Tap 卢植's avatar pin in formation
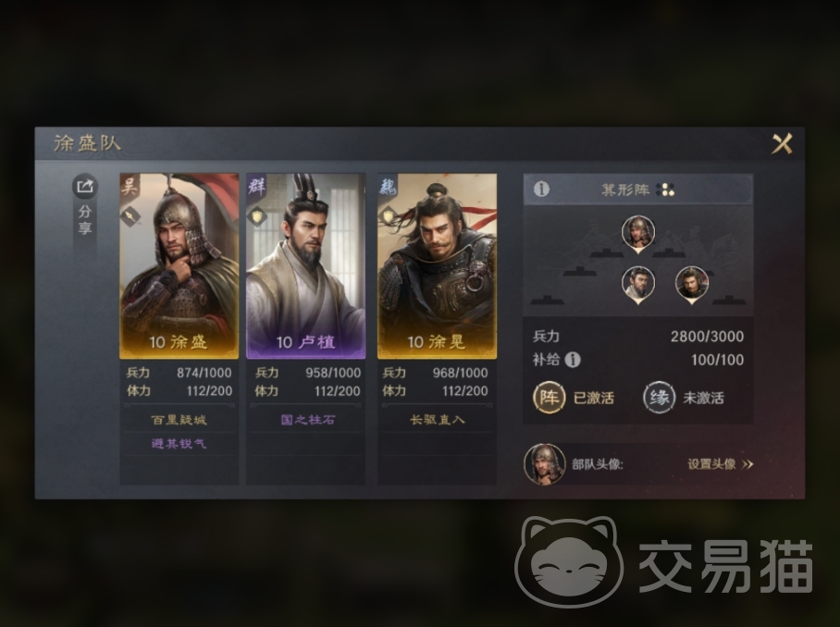The width and height of the screenshot is (840, 627). pos(637,285)
